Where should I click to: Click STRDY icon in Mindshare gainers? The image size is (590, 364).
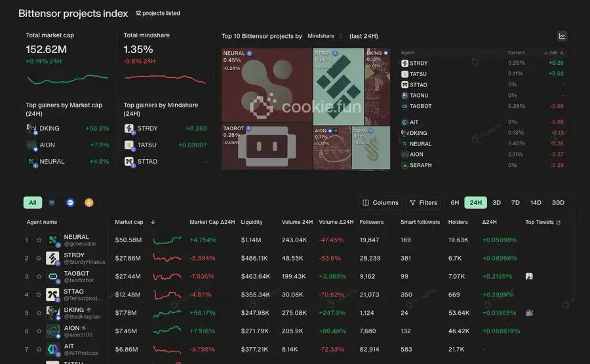point(129,128)
